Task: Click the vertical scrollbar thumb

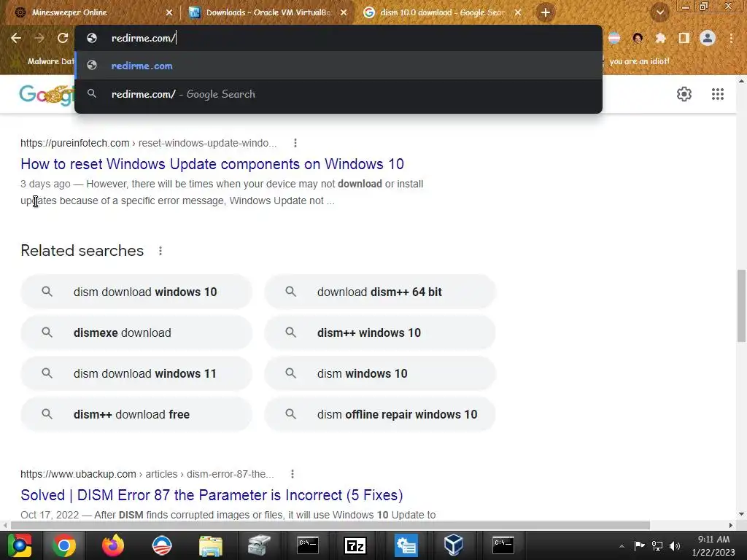Action: click(741, 306)
